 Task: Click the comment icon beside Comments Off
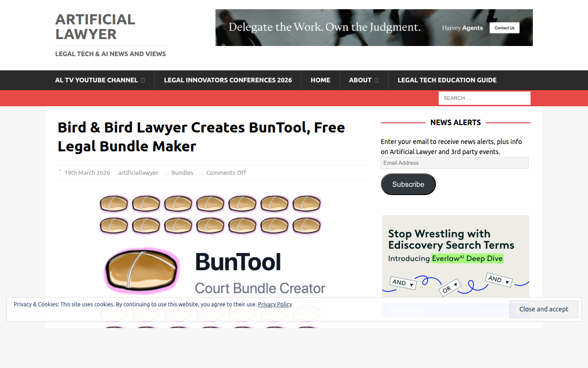tap(202, 173)
